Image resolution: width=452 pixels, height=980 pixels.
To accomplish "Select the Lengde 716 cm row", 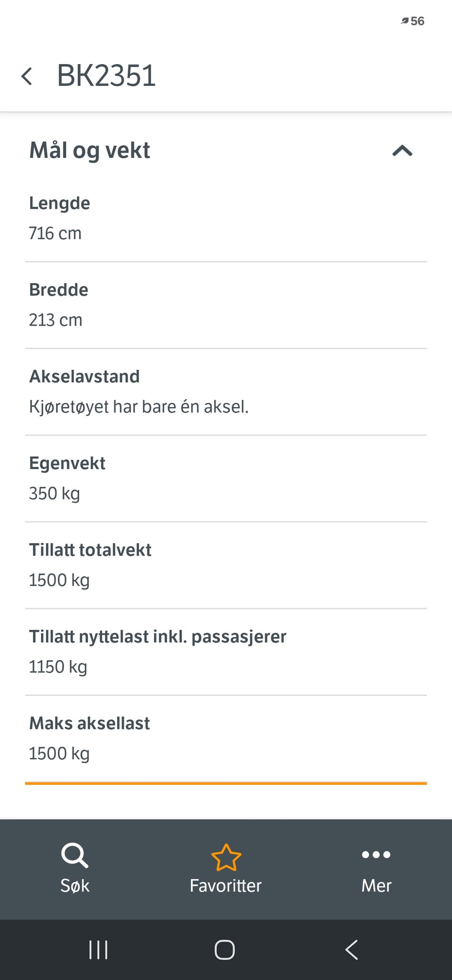I will [226, 218].
